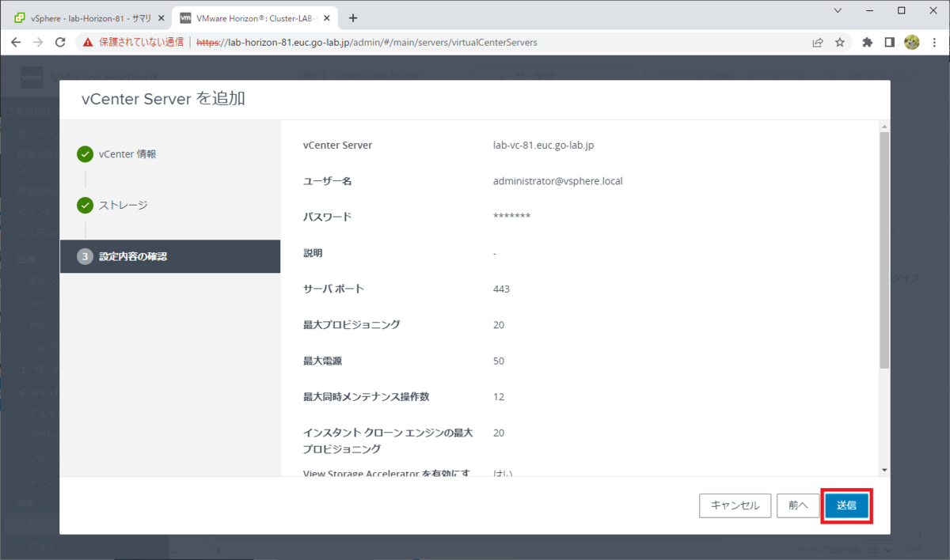
Task: Click the browser forward arrow
Action: coord(38,43)
